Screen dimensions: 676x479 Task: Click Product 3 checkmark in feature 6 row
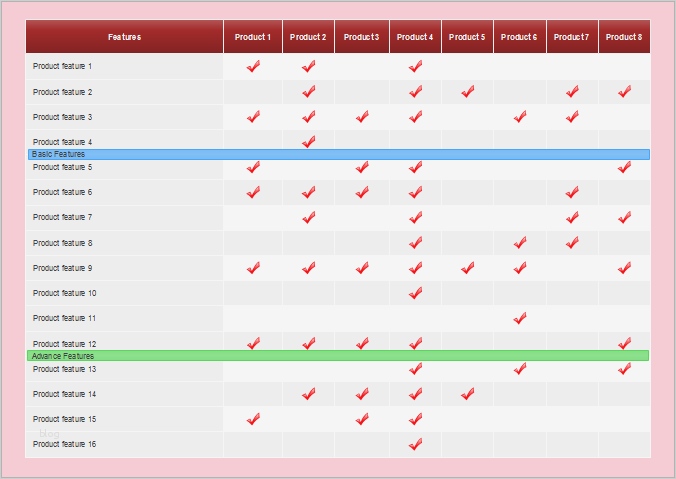(362, 192)
